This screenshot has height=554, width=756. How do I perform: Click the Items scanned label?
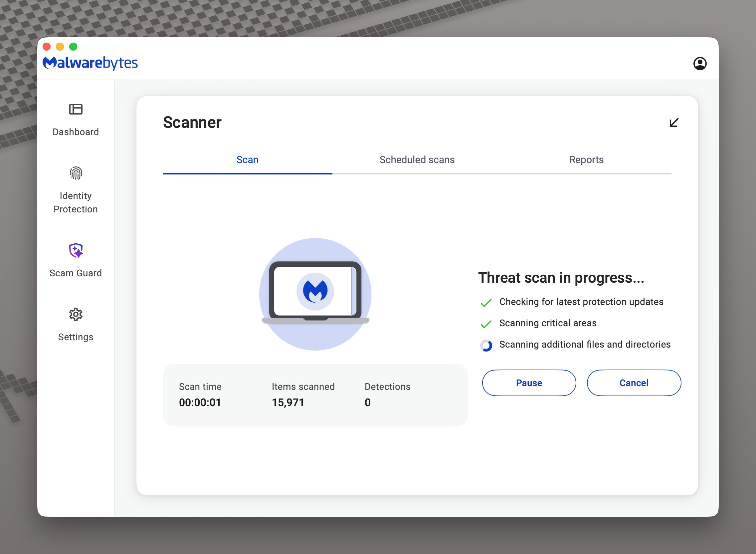point(303,387)
